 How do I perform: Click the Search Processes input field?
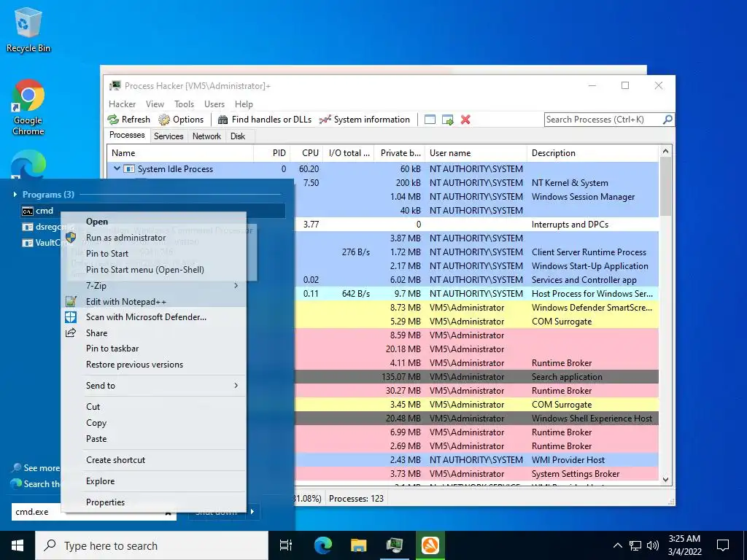click(603, 120)
